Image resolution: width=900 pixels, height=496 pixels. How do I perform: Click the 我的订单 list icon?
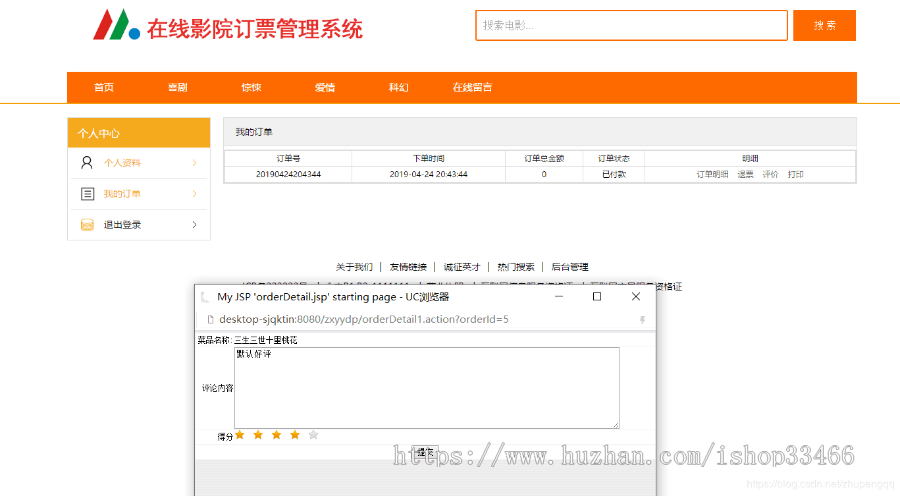click(x=87, y=194)
